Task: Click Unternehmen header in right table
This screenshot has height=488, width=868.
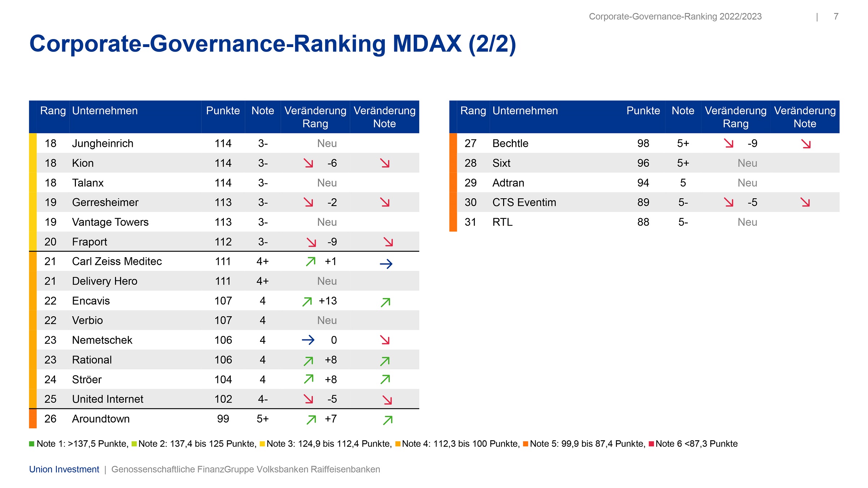Action: (525, 111)
